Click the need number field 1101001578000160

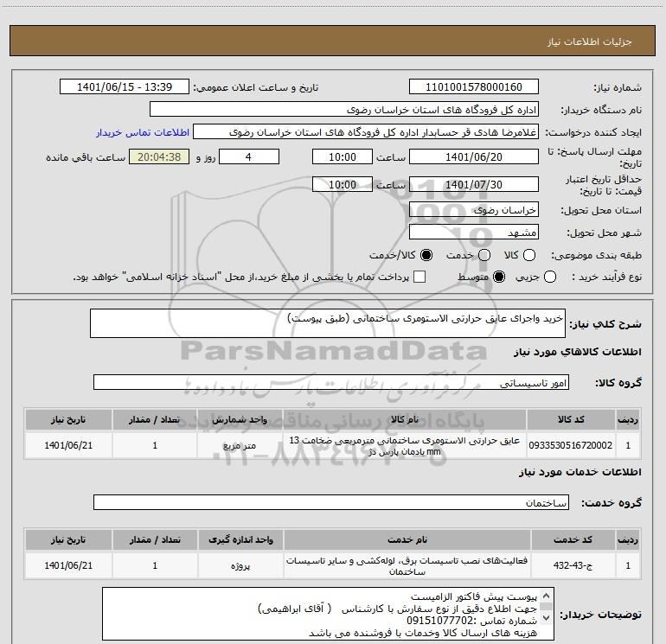tap(474, 87)
